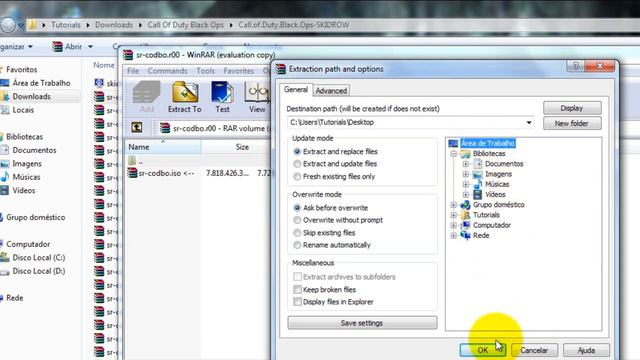Screen dimensions: 640x360
Task: Click the Explorer back navigation arrow
Action: (x=7, y=25)
